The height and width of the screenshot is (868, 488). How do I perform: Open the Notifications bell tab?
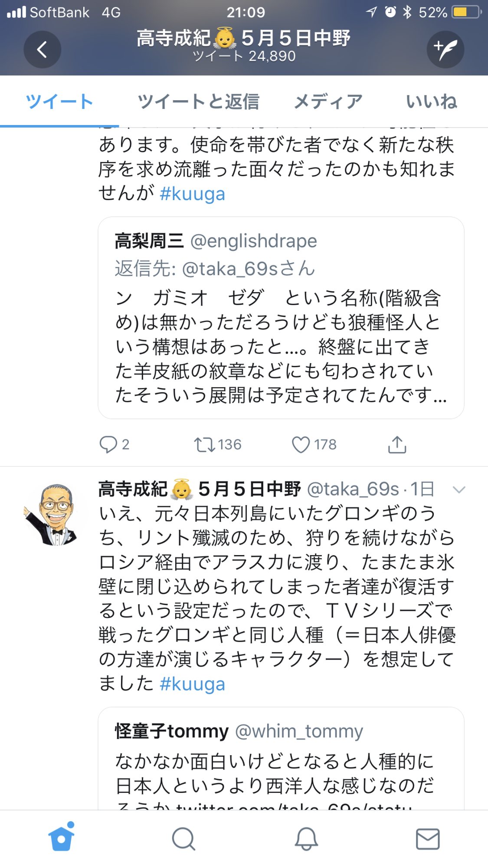point(306,838)
